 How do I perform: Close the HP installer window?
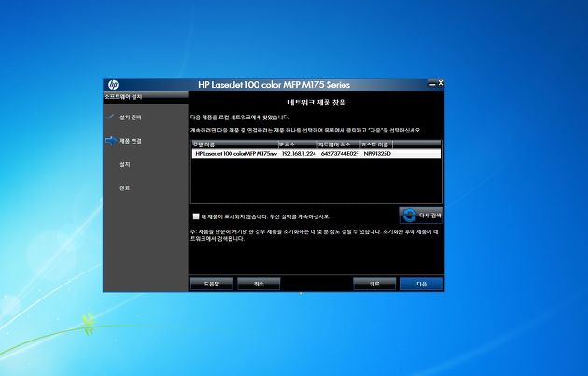point(441,83)
